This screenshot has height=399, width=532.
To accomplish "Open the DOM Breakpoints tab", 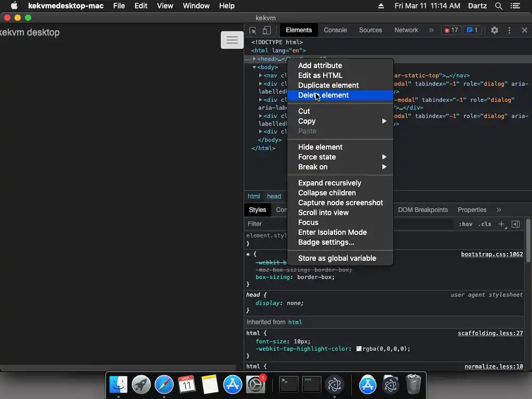I will tap(423, 210).
